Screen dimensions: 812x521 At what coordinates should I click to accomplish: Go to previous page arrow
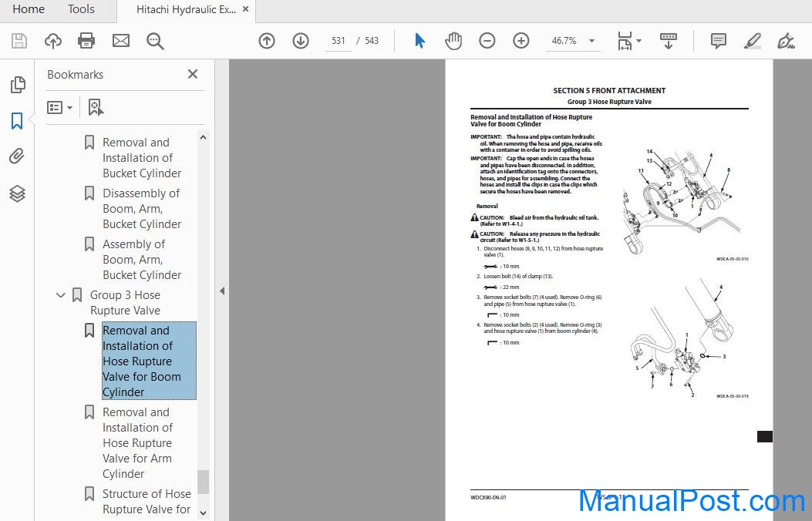tap(267, 40)
